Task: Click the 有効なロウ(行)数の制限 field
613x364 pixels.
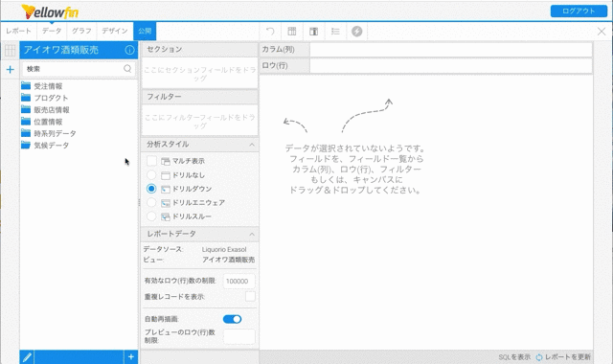Action: pos(238,281)
